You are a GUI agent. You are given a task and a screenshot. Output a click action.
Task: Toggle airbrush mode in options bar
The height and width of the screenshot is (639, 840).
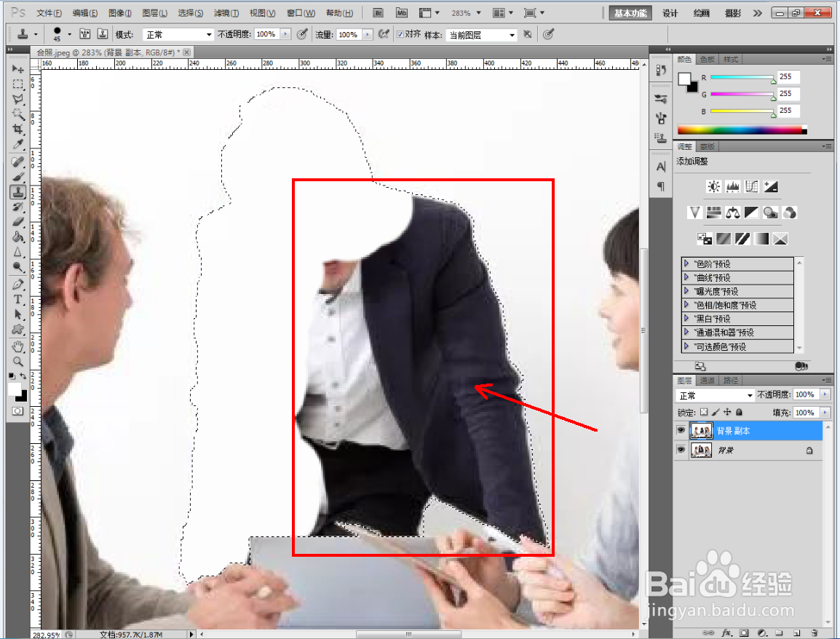[384, 34]
